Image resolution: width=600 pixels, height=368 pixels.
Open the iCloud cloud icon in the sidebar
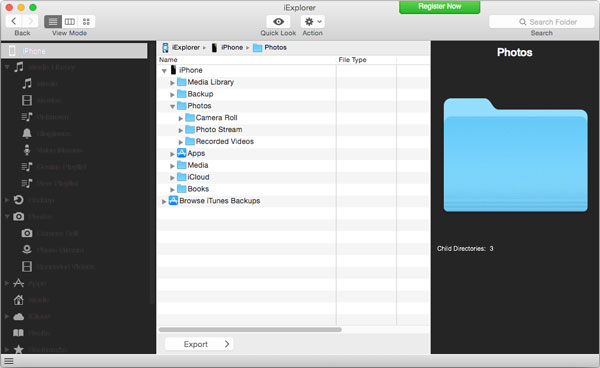click(x=18, y=316)
